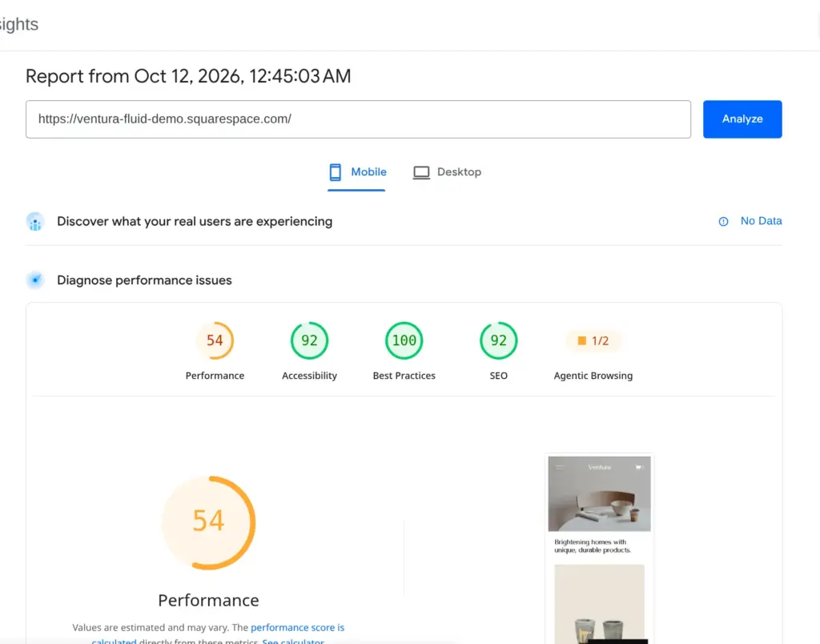
Task: Click the Analyze button
Action: click(x=742, y=119)
